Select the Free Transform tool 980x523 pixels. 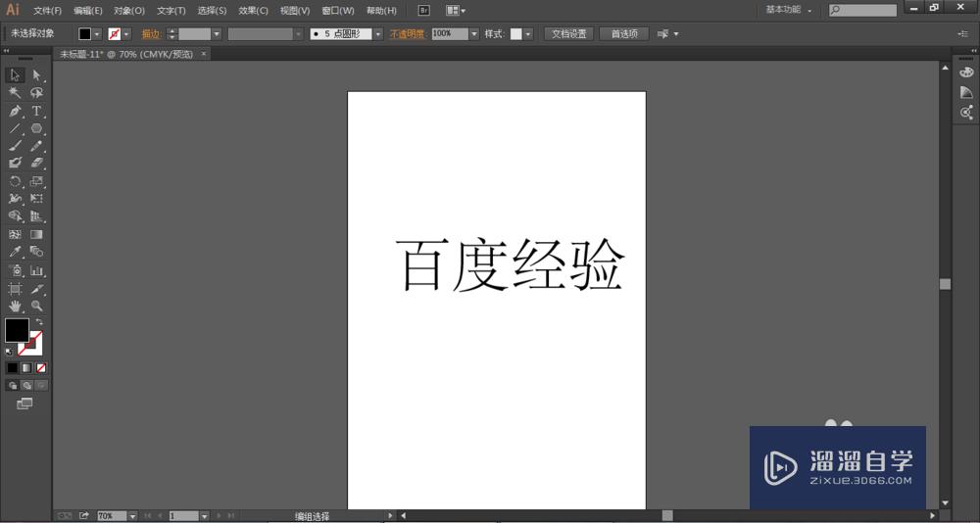pyautogui.click(x=36, y=199)
